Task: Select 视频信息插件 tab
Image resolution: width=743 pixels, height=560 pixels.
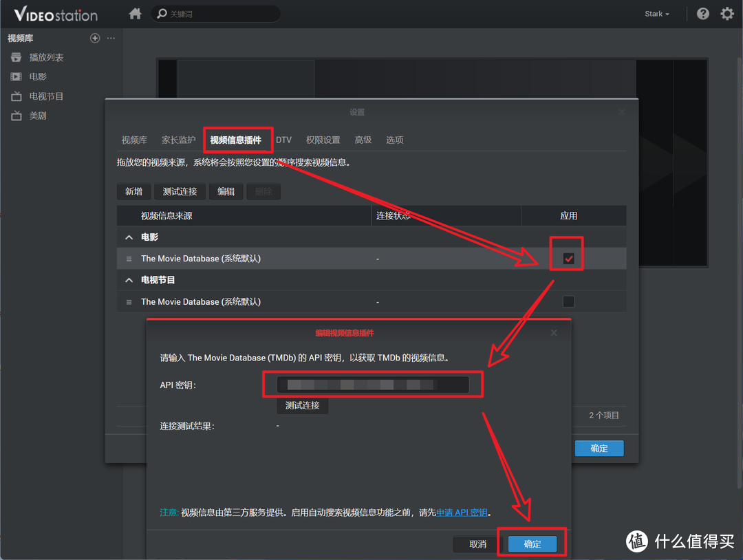Action: point(235,140)
